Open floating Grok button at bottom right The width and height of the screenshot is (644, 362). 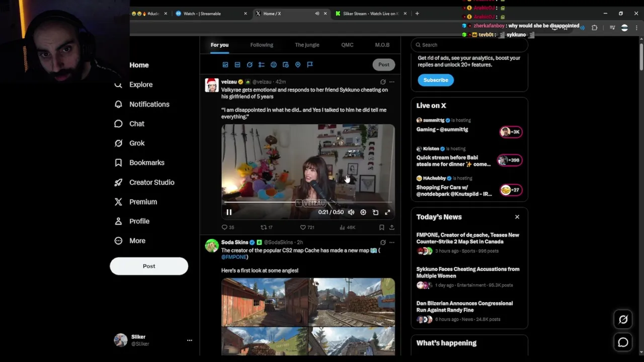tap(623, 319)
